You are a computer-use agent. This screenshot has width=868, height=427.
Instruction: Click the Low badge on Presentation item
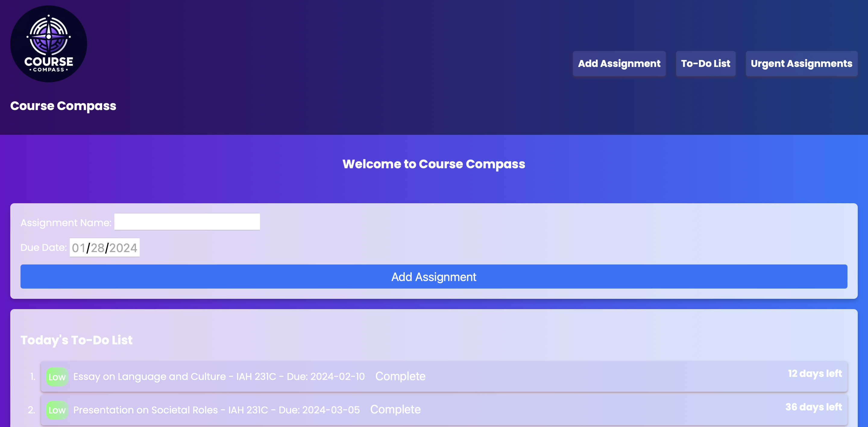coord(57,410)
